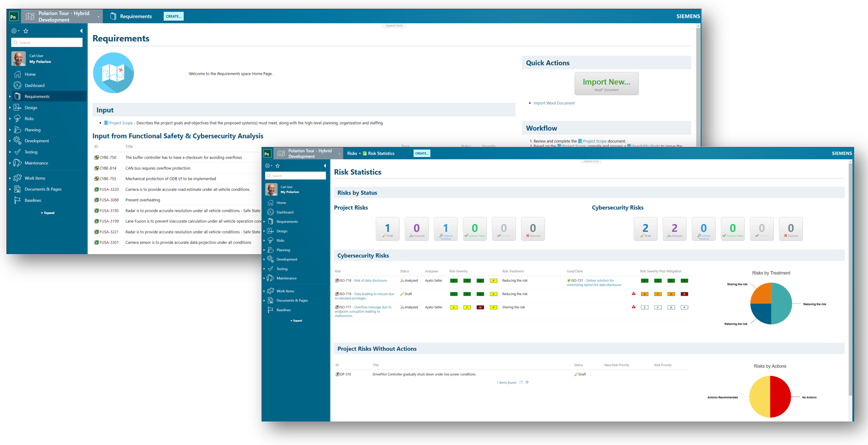Expand Requirements tree node in Requirements window
868x445 pixels.
click(x=10, y=96)
